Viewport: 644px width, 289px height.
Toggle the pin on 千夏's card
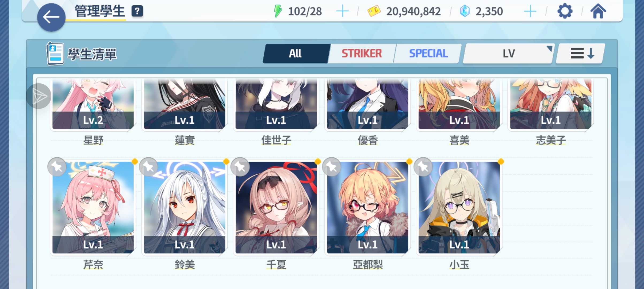240,167
